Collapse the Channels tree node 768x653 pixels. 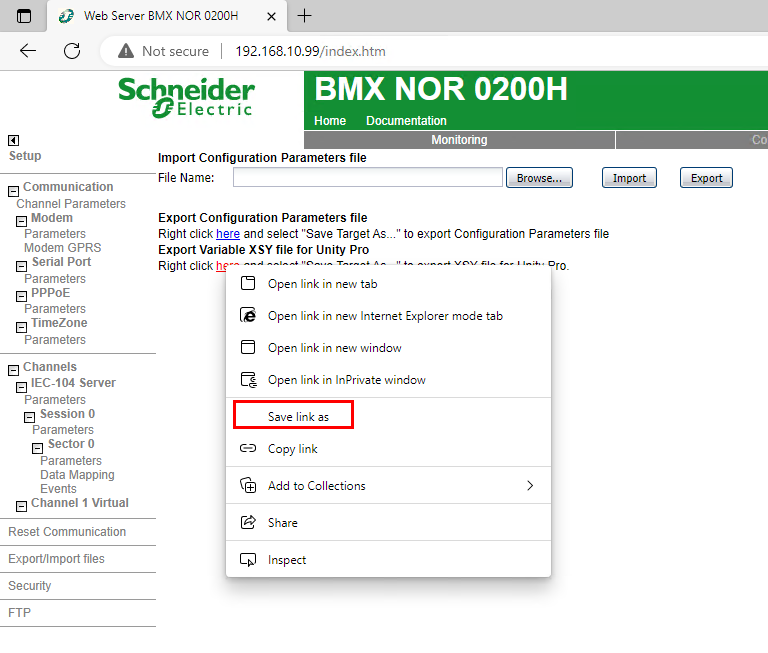click(13, 371)
